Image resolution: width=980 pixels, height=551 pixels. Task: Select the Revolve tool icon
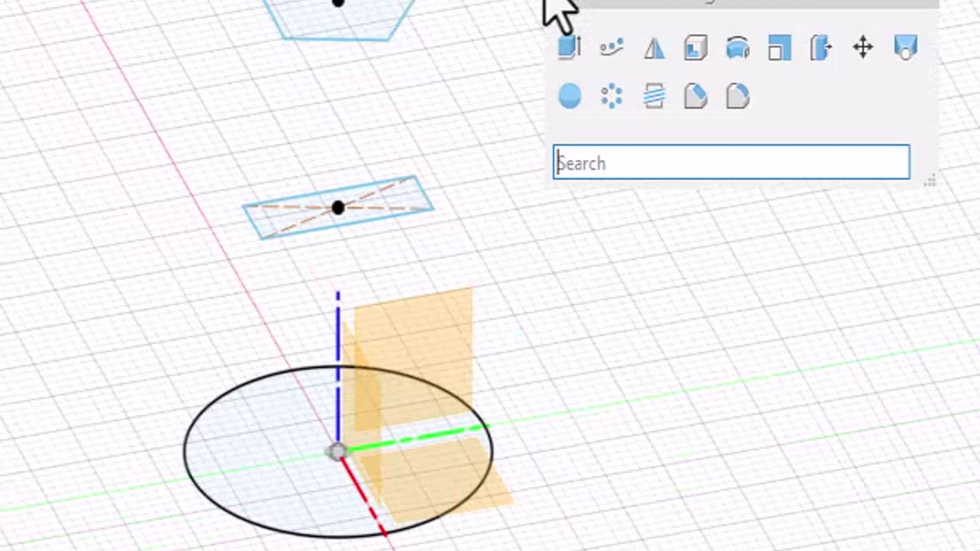[737, 48]
